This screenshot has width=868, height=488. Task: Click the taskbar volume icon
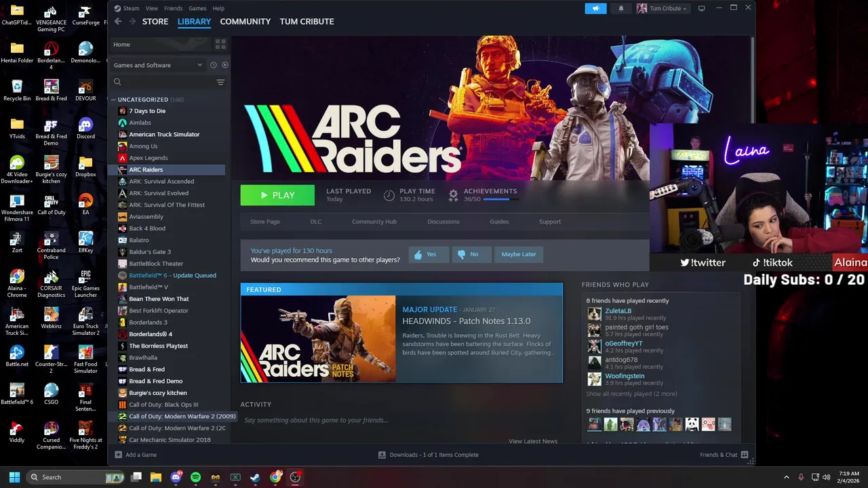pyautogui.click(x=827, y=477)
